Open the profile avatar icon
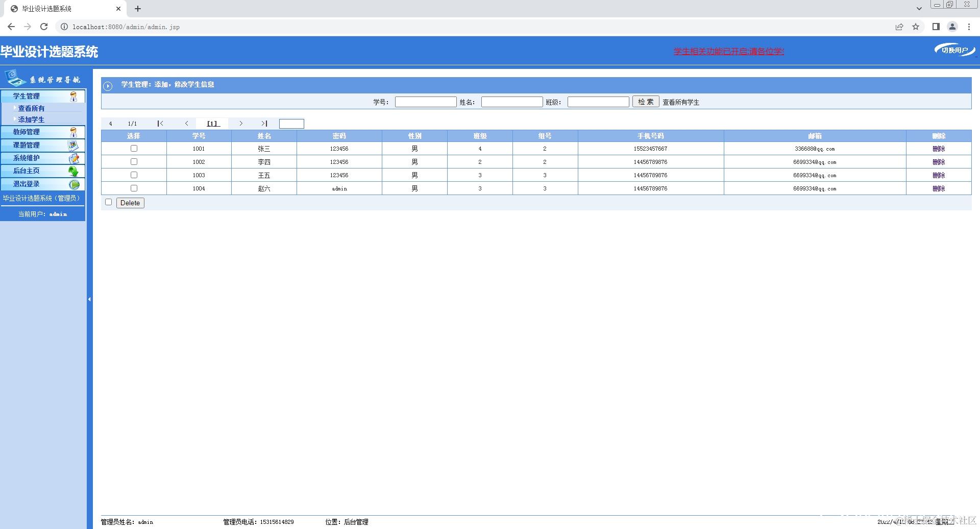980x529 pixels. pos(952,27)
